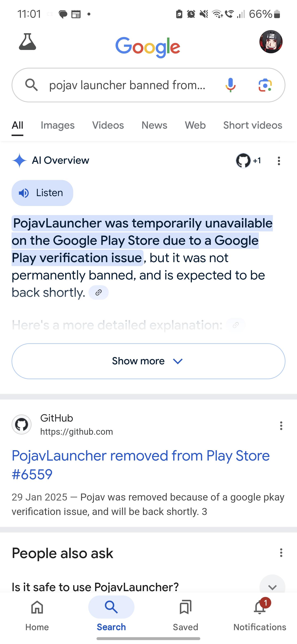297x644 pixels.
Task: Switch to Images results tab
Action: (58, 125)
